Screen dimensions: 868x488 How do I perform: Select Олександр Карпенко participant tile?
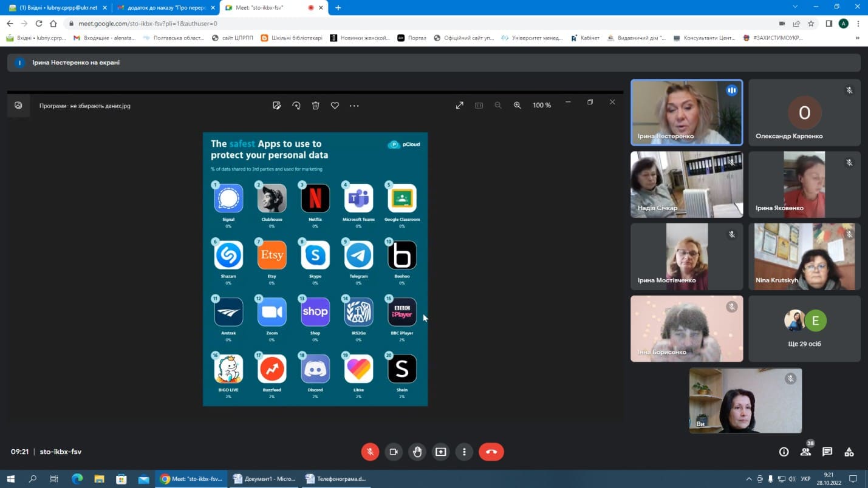coord(804,112)
